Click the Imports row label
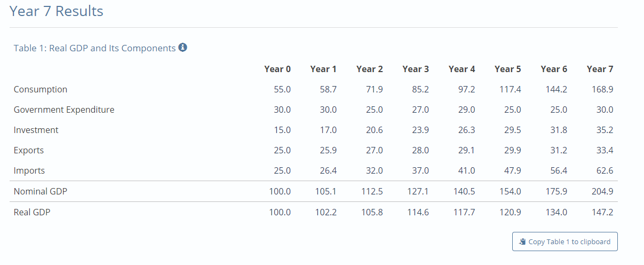The height and width of the screenshot is (265, 644). click(x=29, y=170)
